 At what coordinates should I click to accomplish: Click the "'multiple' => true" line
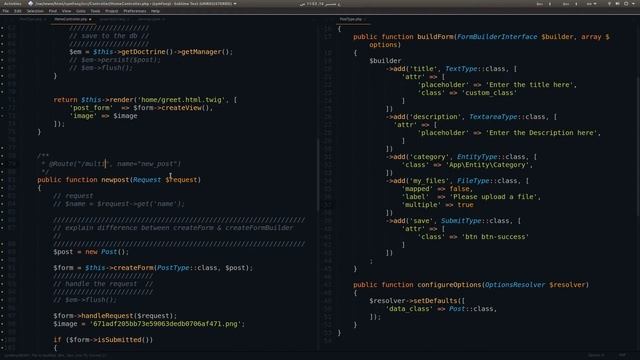coord(437,205)
